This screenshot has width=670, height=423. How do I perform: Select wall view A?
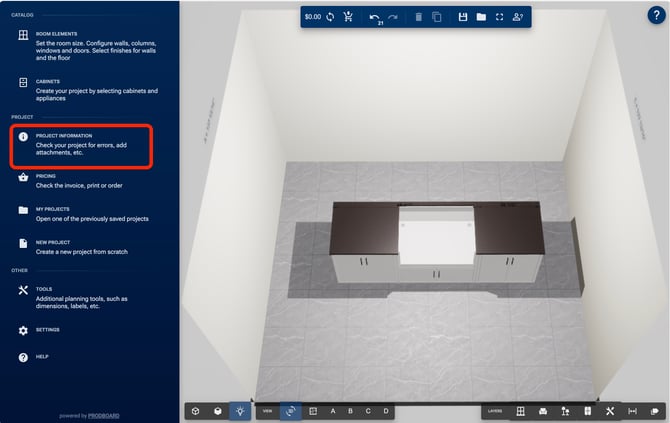tap(331, 411)
